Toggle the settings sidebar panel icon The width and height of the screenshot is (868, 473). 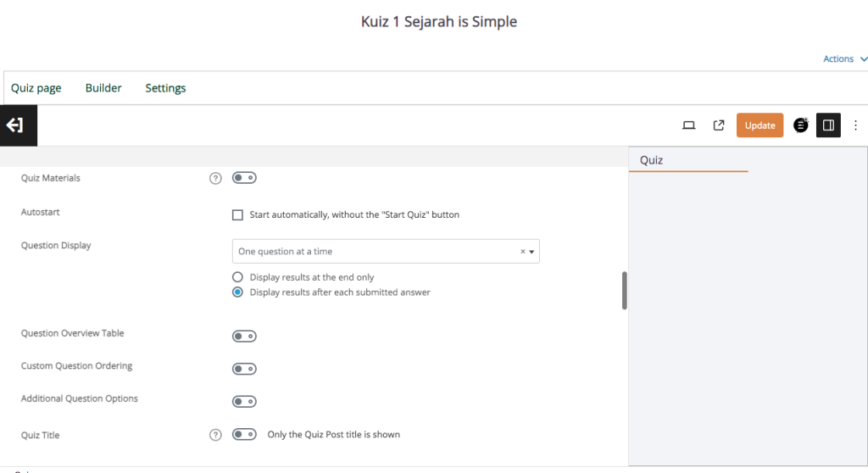[828, 125]
